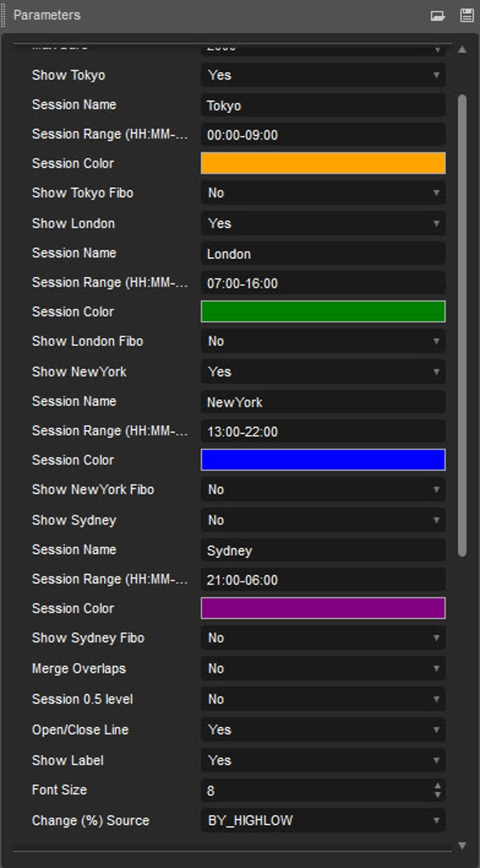This screenshot has width=480, height=868.
Task: Open the Show Tokyo Fibo dropdown
Action: click(x=323, y=193)
